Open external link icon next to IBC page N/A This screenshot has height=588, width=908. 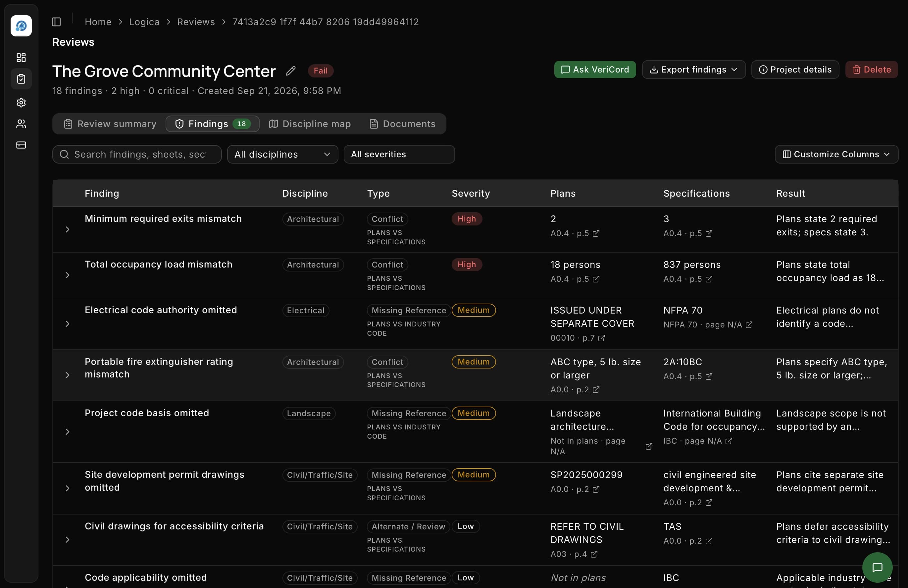point(729,441)
